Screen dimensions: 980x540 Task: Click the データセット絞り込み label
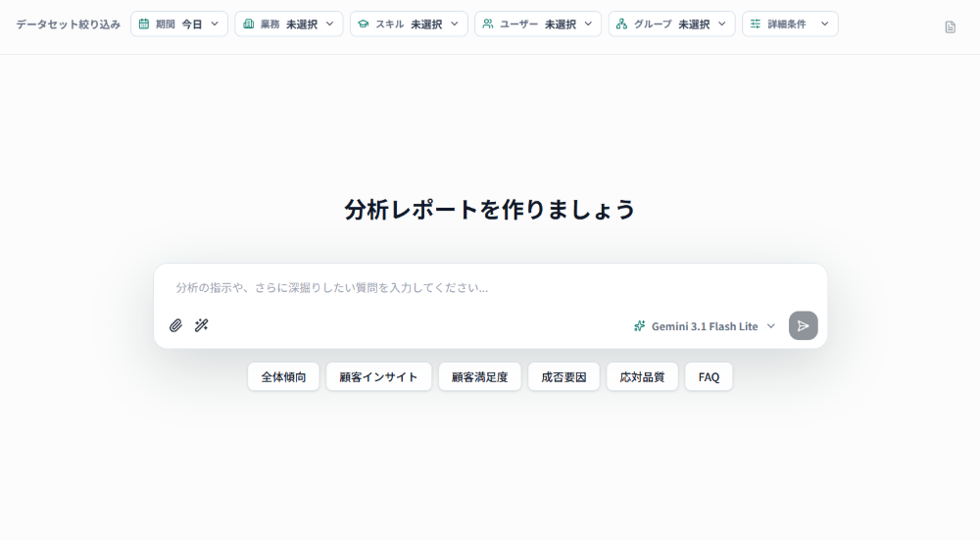tap(69, 24)
